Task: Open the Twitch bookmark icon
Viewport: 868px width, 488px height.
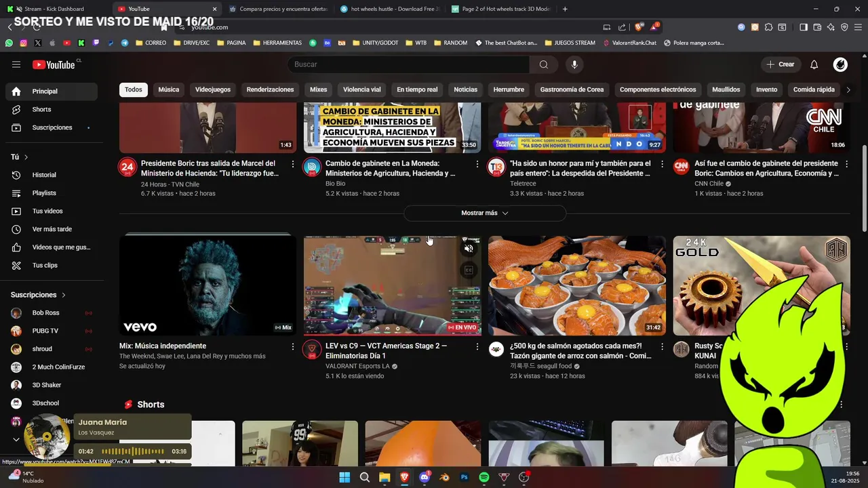Action: [96, 43]
